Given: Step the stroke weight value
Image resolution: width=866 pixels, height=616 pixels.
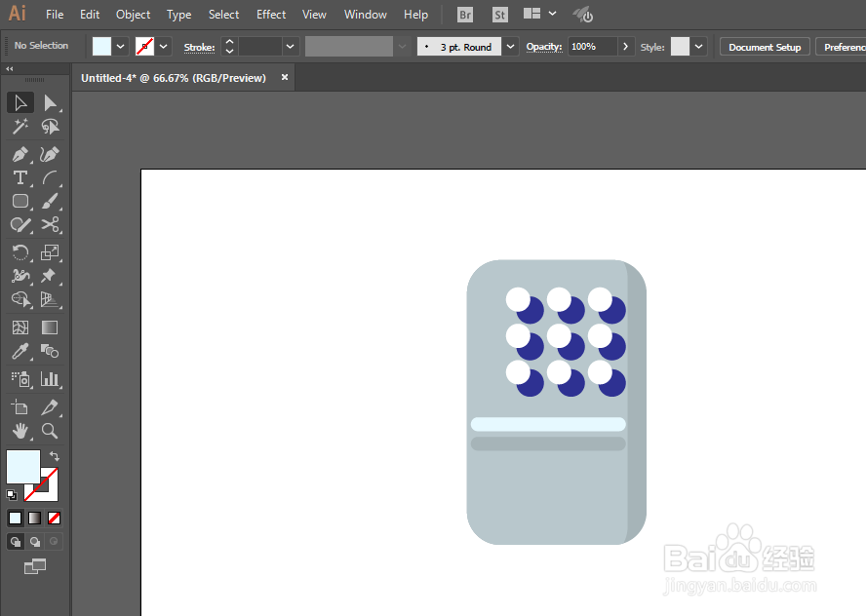Looking at the screenshot, I should coord(230,47).
